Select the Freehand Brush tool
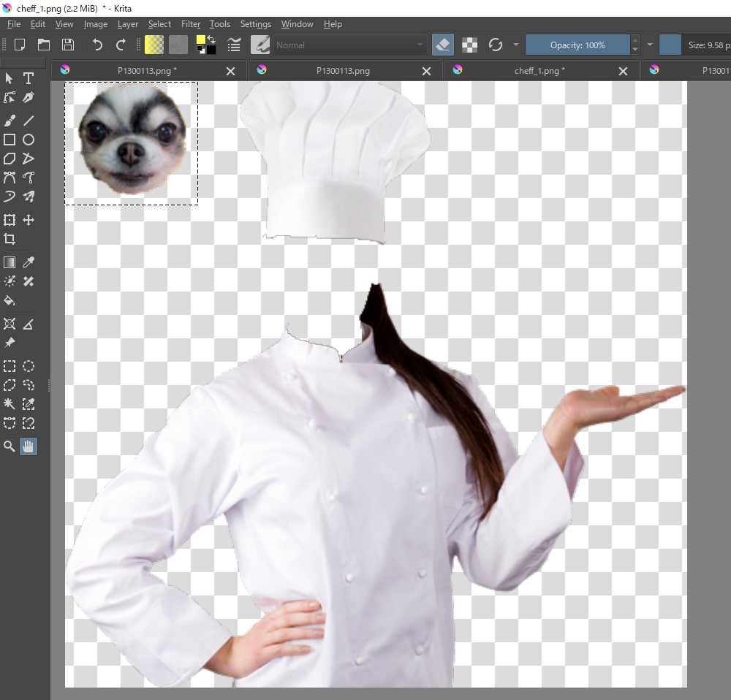The image size is (731, 700). [x=10, y=121]
